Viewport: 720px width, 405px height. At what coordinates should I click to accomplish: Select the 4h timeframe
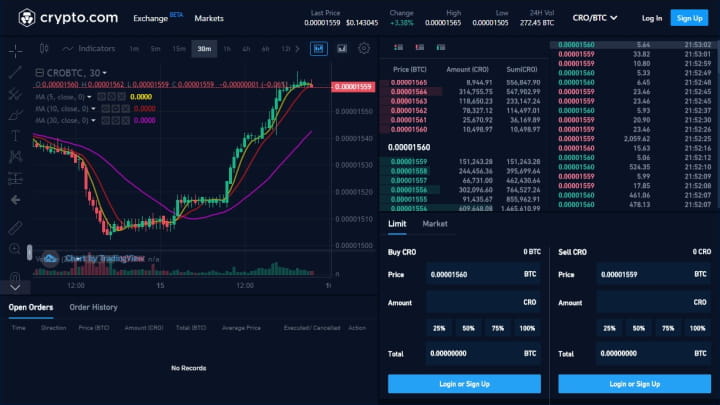pyautogui.click(x=246, y=48)
